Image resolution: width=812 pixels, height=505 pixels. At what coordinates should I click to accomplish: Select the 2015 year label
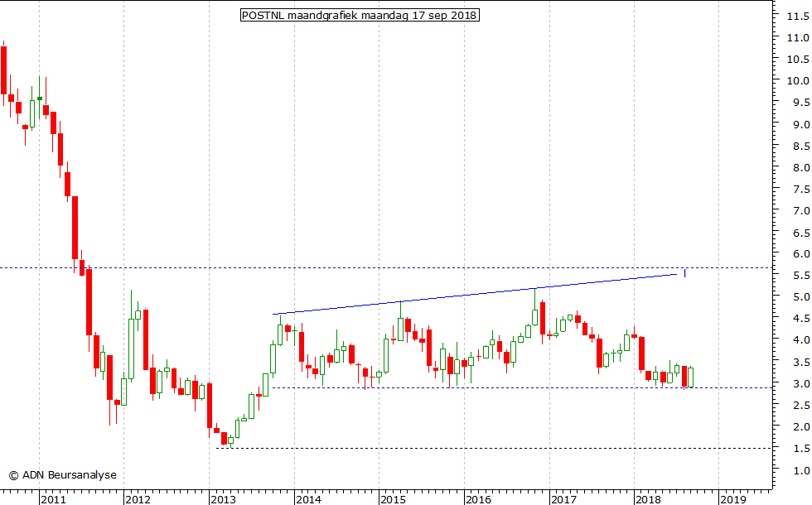393,499
